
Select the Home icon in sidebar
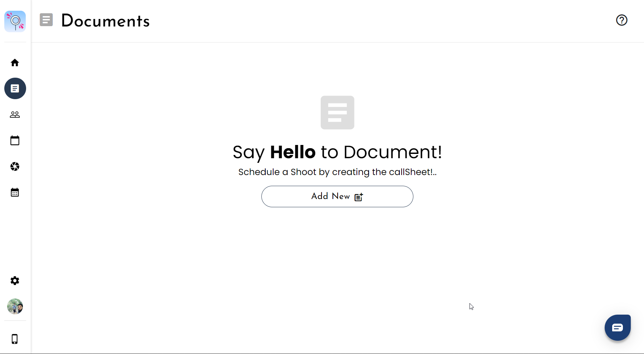[x=15, y=62]
